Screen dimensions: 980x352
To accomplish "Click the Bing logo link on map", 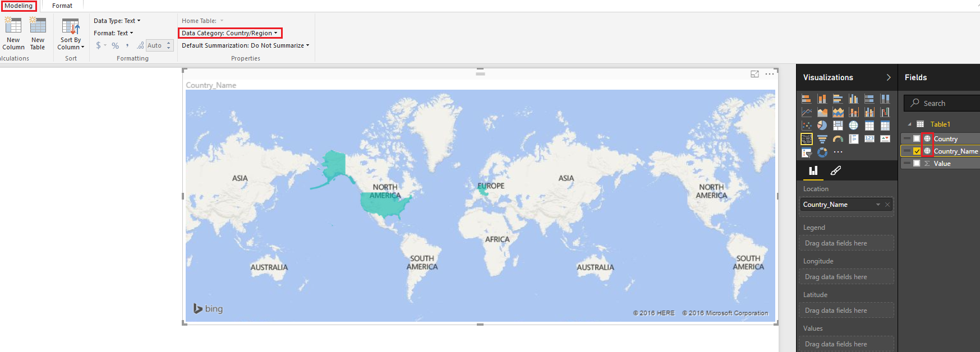I will [208, 309].
